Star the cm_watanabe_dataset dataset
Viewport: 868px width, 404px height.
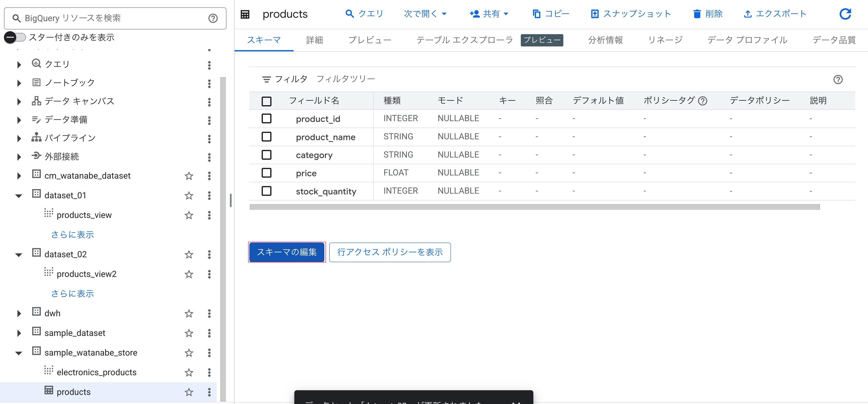(189, 176)
